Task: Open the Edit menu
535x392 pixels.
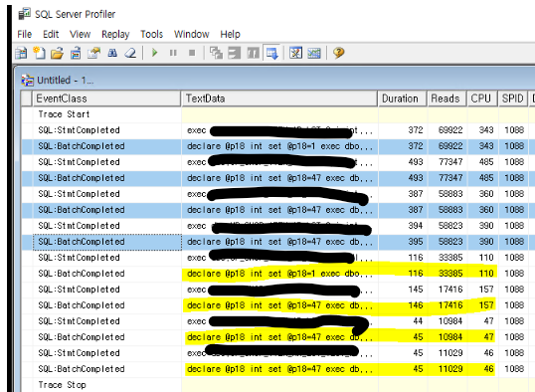Action: pyautogui.click(x=51, y=34)
